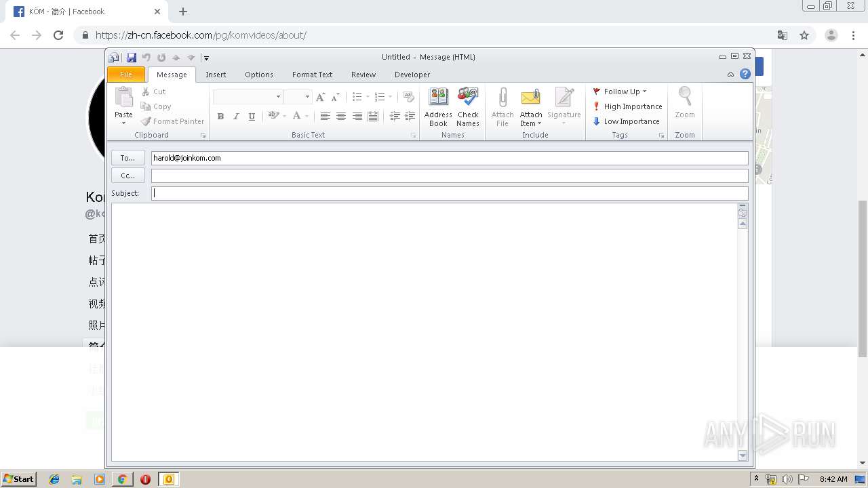The height and width of the screenshot is (488, 868).
Task: Click into the Cc address field
Action: point(450,176)
